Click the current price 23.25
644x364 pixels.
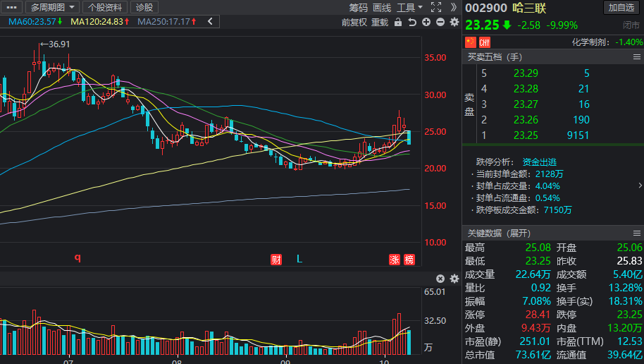(x=482, y=25)
